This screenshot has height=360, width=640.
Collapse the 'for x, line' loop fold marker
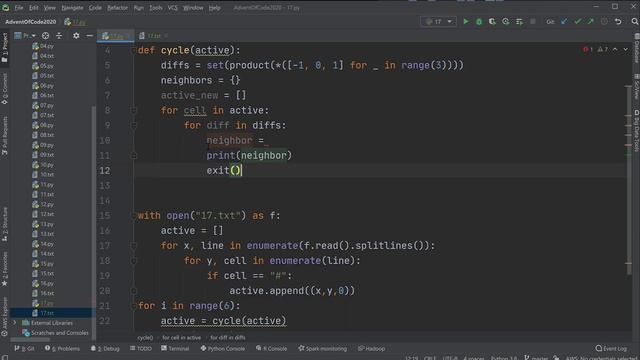coord(133,246)
